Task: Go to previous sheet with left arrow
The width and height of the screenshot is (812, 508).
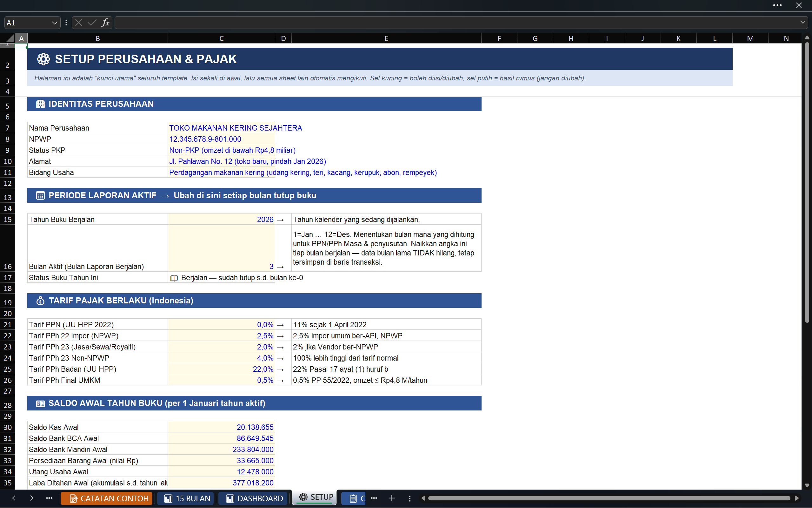Action: [x=14, y=498]
